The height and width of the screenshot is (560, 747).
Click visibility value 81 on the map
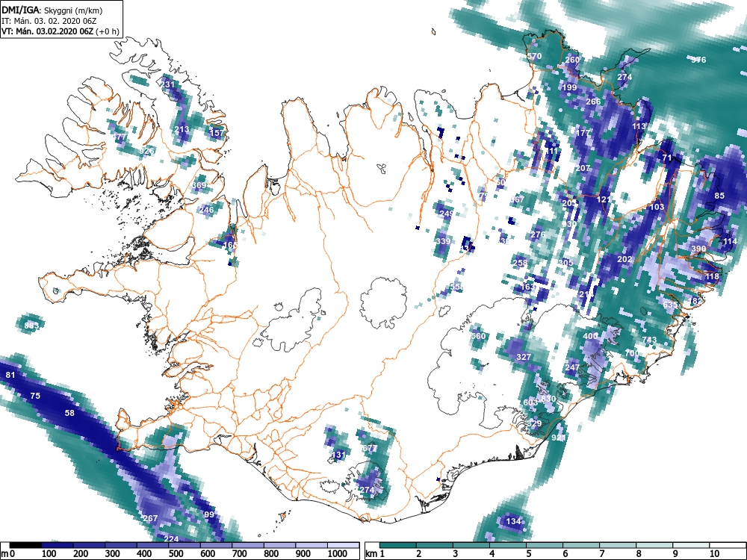(x=10, y=376)
